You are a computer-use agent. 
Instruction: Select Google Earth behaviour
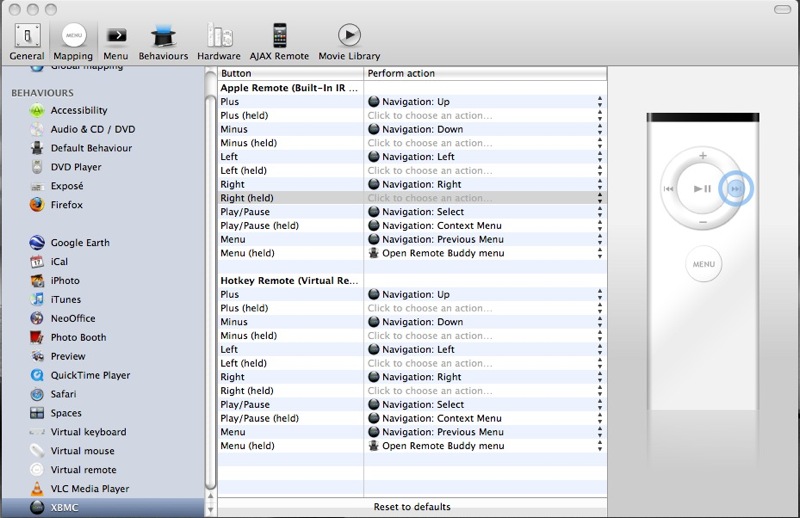[x=80, y=243]
